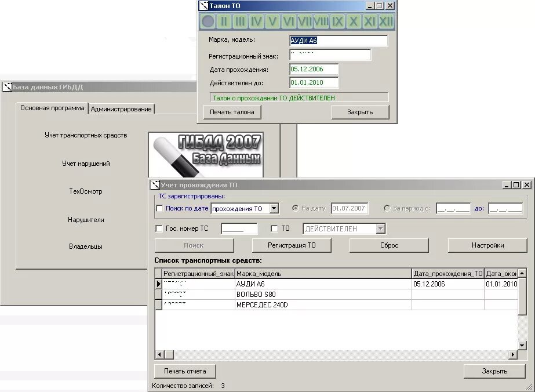Click the period start date field
The height and width of the screenshot is (392, 535).
click(x=453, y=208)
